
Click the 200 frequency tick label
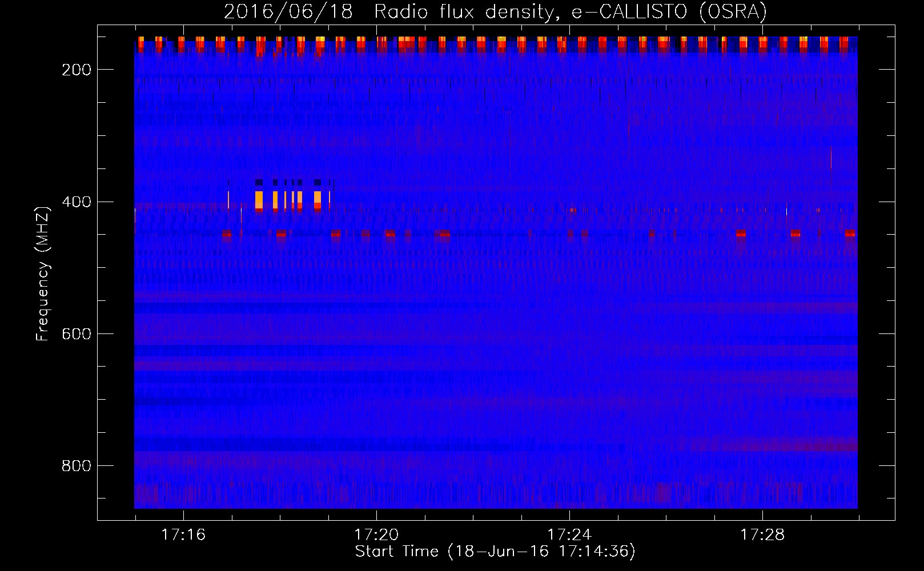point(77,70)
